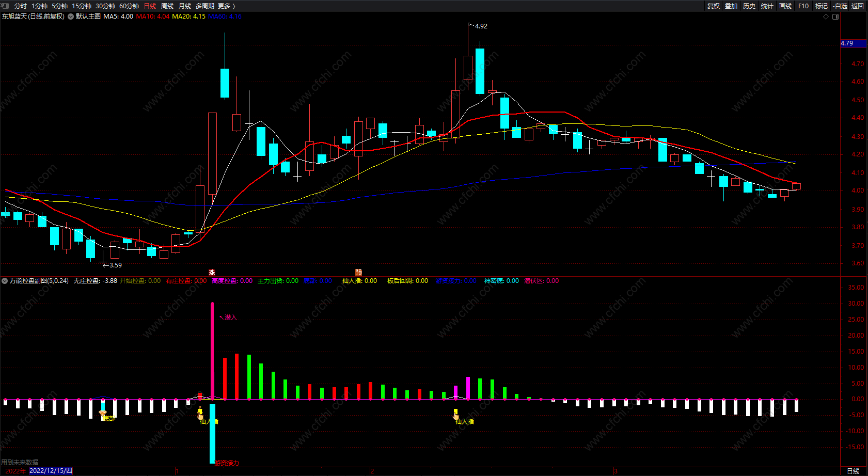Click the current price tag 4.79
The width and height of the screenshot is (868, 476).
tap(854, 43)
